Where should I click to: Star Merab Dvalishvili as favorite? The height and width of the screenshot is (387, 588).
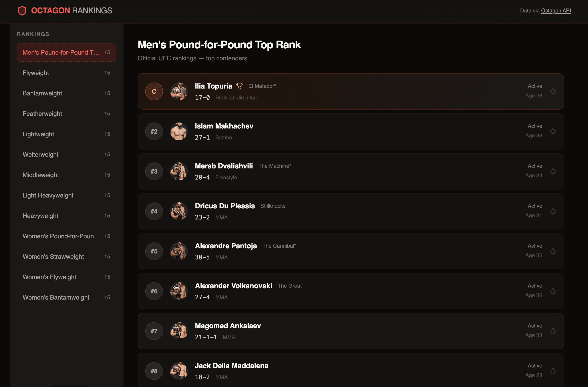(553, 171)
